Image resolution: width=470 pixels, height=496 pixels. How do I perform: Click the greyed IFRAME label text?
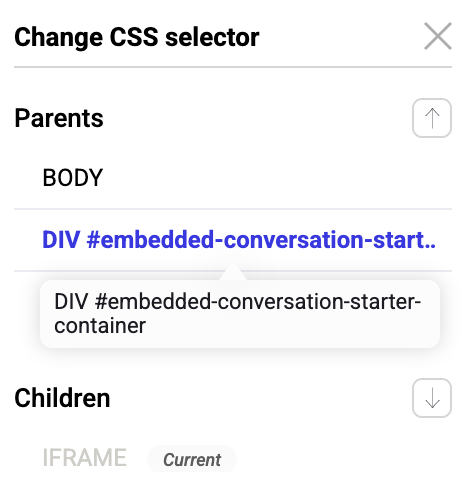click(x=85, y=458)
